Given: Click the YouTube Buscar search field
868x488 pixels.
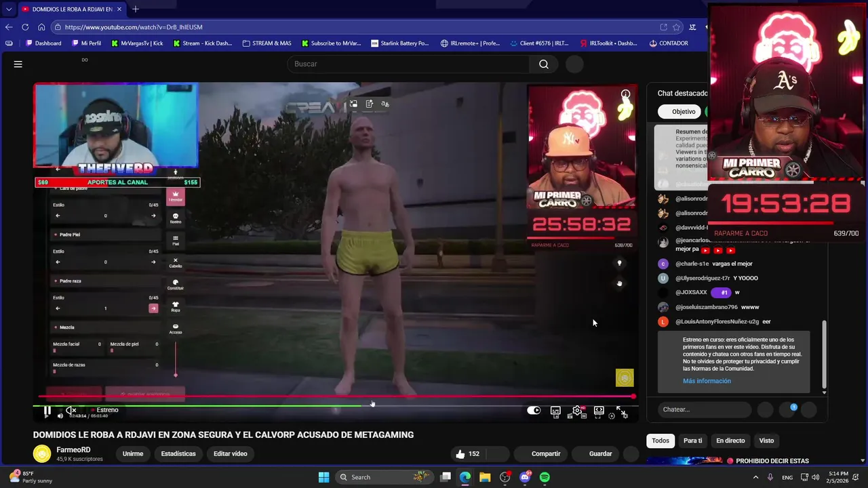Looking at the screenshot, I should [x=408, y=64].
